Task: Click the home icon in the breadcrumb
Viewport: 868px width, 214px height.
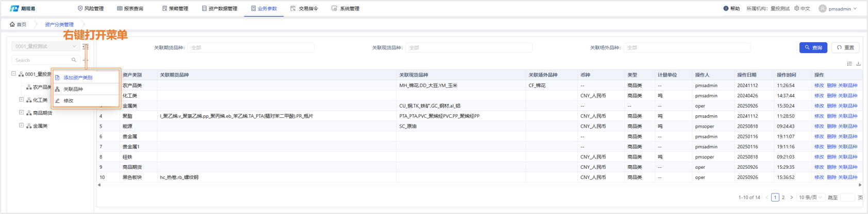Action: tap(12, 24)
